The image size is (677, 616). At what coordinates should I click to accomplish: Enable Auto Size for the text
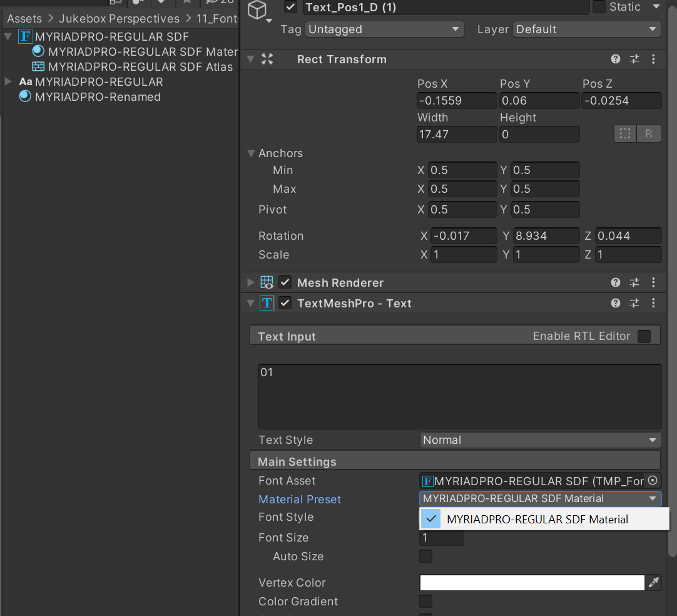425,556
